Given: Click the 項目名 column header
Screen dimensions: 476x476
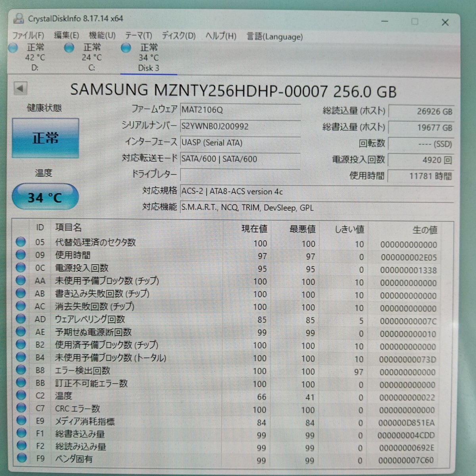Looking at the screenshot, I should pyautogui.click(x=68, y=227).
